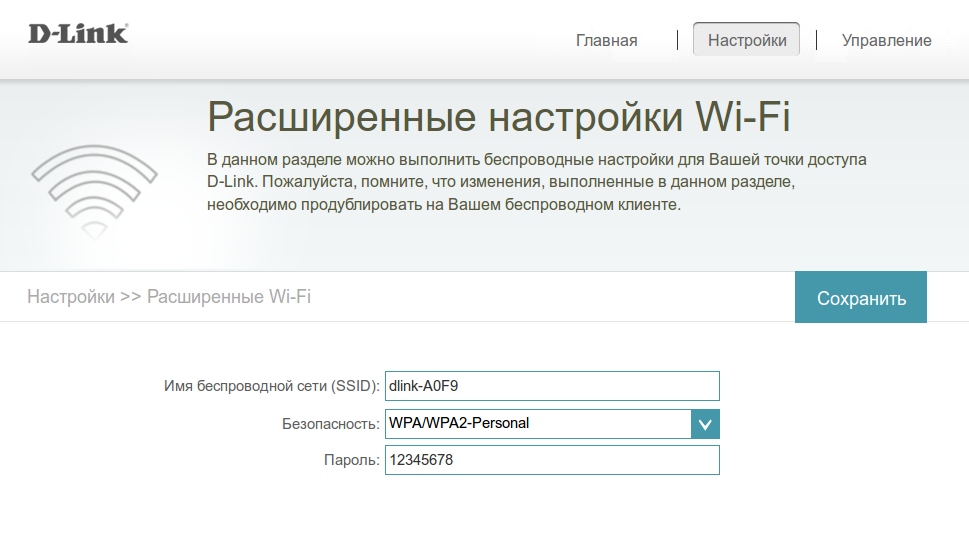The image size is (969, 547).
Task: Click the Расширенные настройки Wi-Fi page heading
Action: 498,117
